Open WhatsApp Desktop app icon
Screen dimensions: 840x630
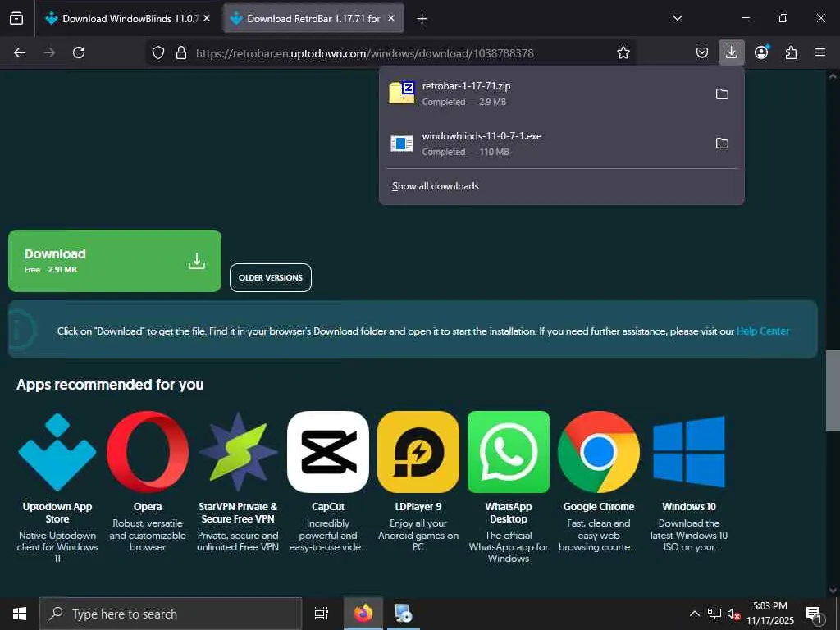tap(509, 452)
